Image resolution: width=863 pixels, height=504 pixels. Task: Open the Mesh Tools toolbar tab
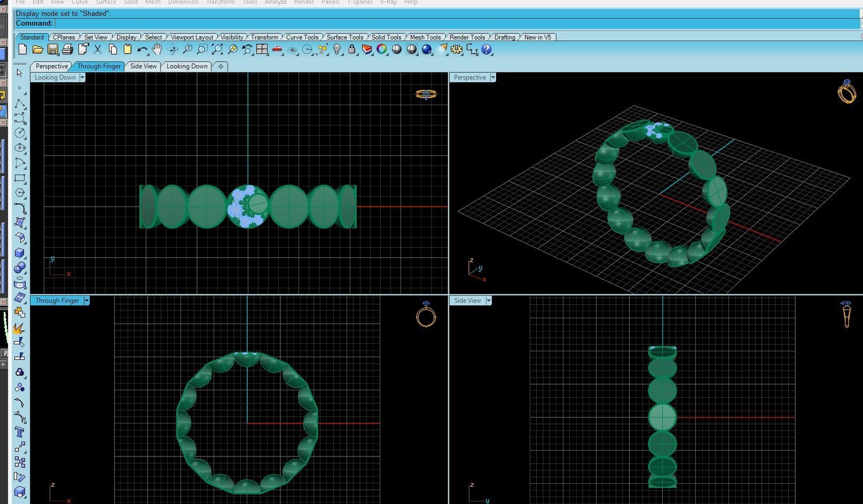tap(426, 37)
